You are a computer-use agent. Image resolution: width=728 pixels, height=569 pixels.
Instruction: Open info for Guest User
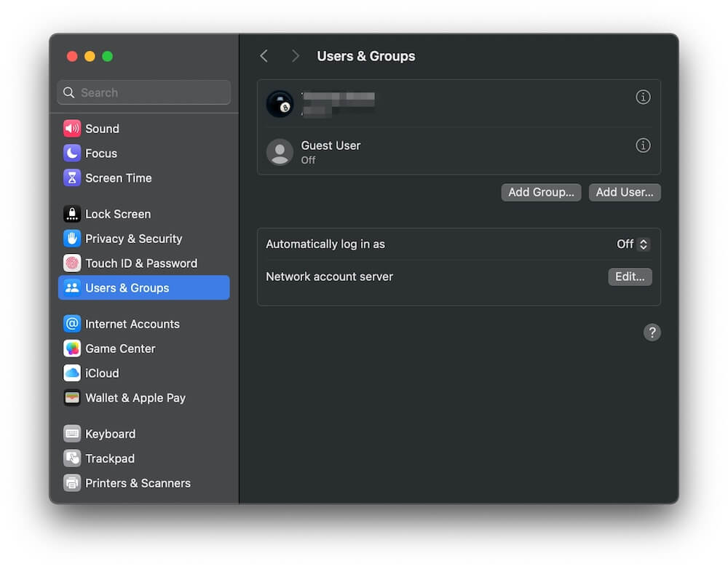(643, 146)
